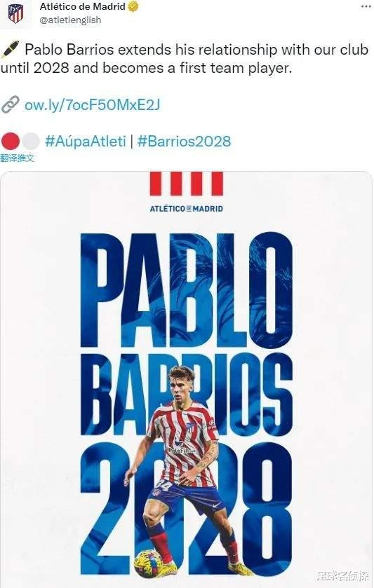Click the tweet text about Pablo Barrios
Viewport: 374px width, 588px height.
(x=184, y=58)
